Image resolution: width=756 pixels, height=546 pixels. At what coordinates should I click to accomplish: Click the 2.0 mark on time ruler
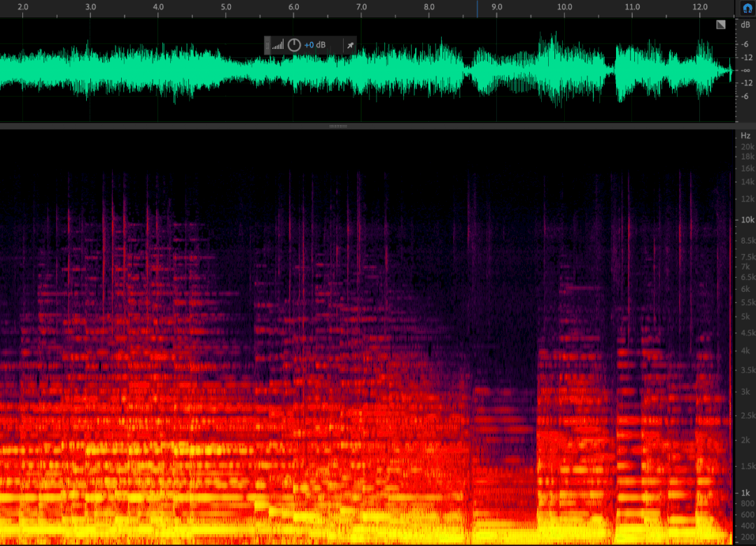point(22,7)
